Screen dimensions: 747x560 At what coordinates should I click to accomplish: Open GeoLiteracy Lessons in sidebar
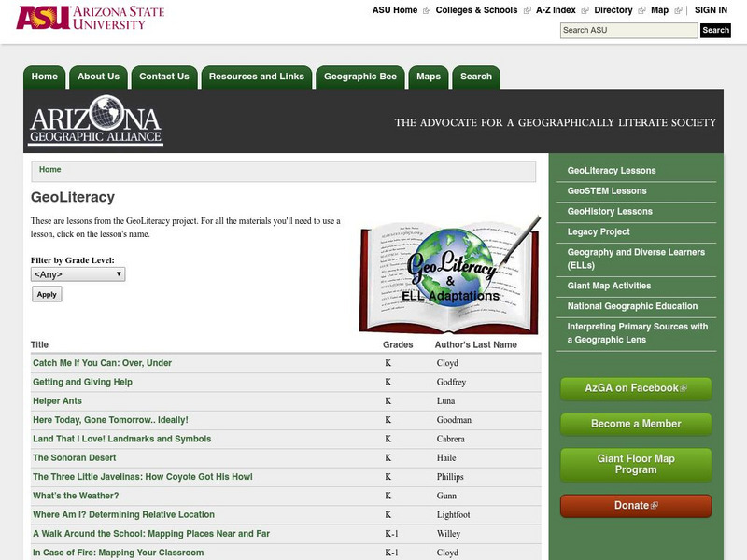(612, 171)
